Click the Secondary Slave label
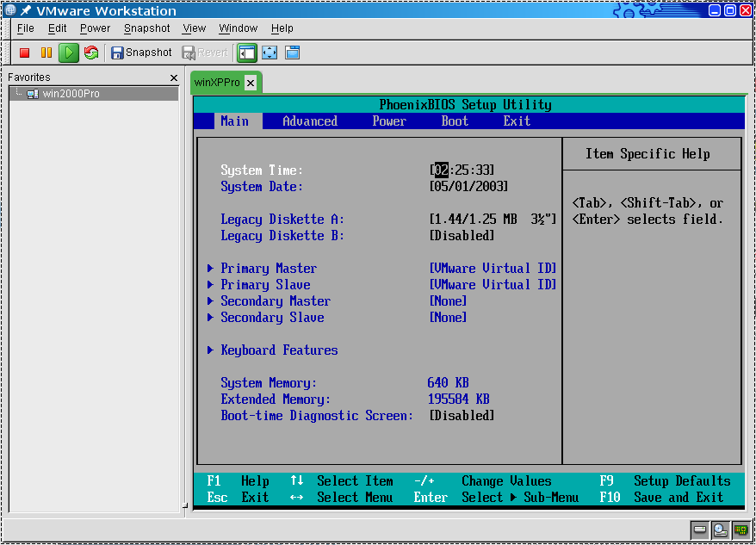The height and width of the screenshot is (545, 756). (272, 318)
